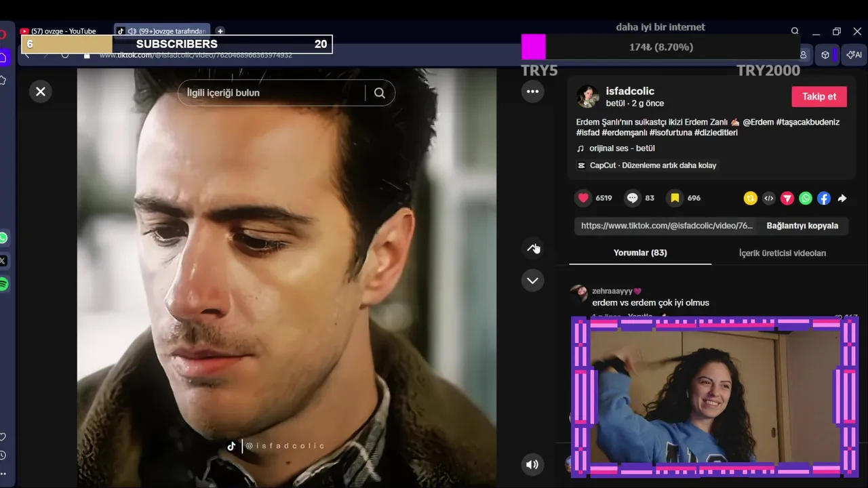The width and height of the screenshot is (868, 488).
Task: Click betül · 2 g önce post info
Action: (635, 104)
